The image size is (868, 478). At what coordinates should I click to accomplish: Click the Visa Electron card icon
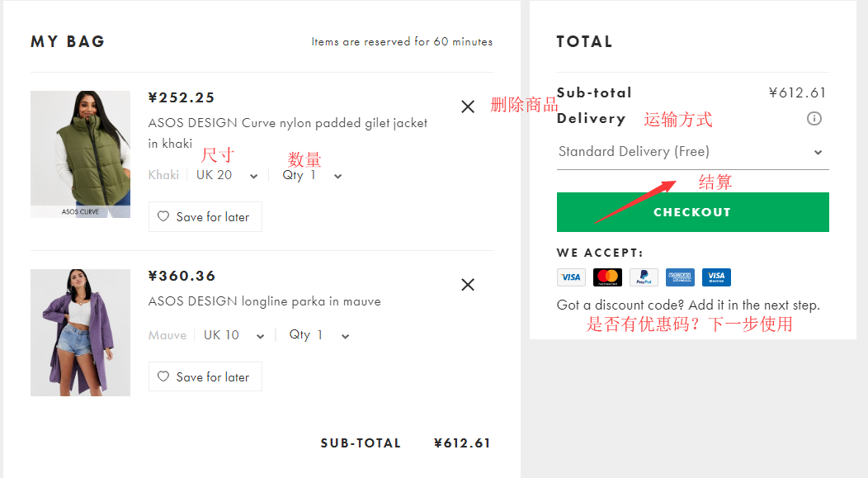click(x=716, y=277)
